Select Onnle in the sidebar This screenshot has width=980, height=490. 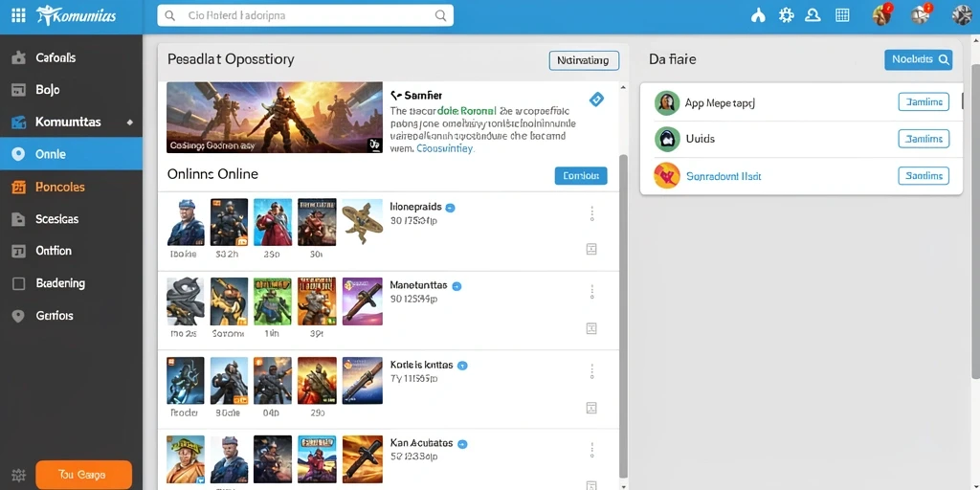pos(71,154)
